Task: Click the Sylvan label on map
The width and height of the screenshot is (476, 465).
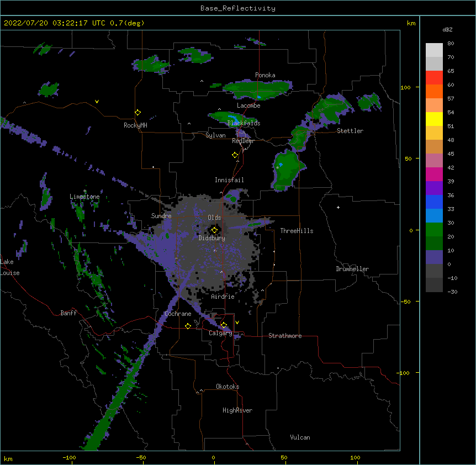Action: point(215,135)
